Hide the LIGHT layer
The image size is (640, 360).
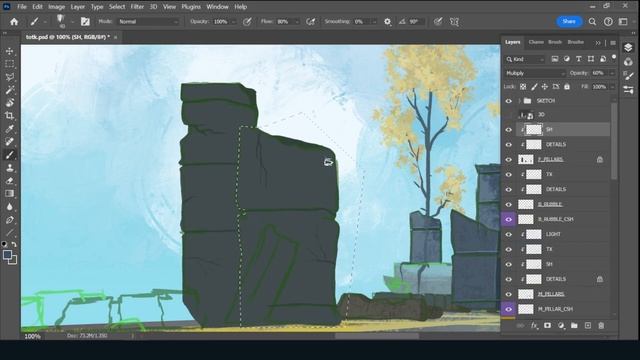509,234
